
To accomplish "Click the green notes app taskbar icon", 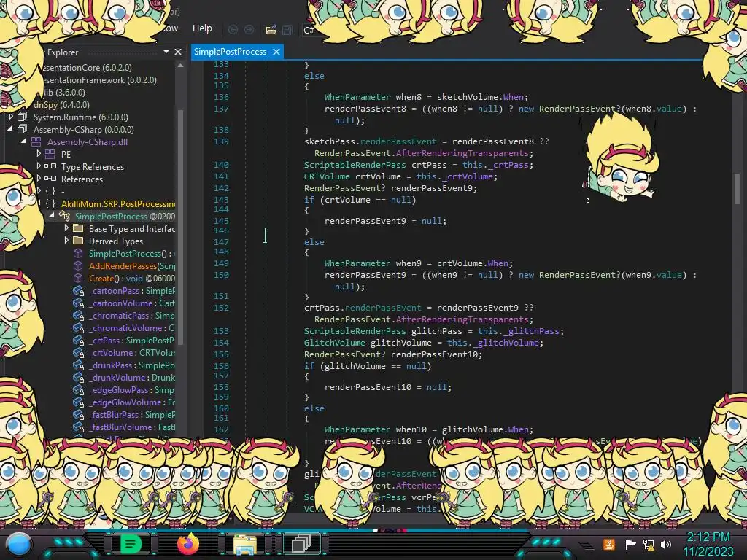I will click(x=130, y=544).
